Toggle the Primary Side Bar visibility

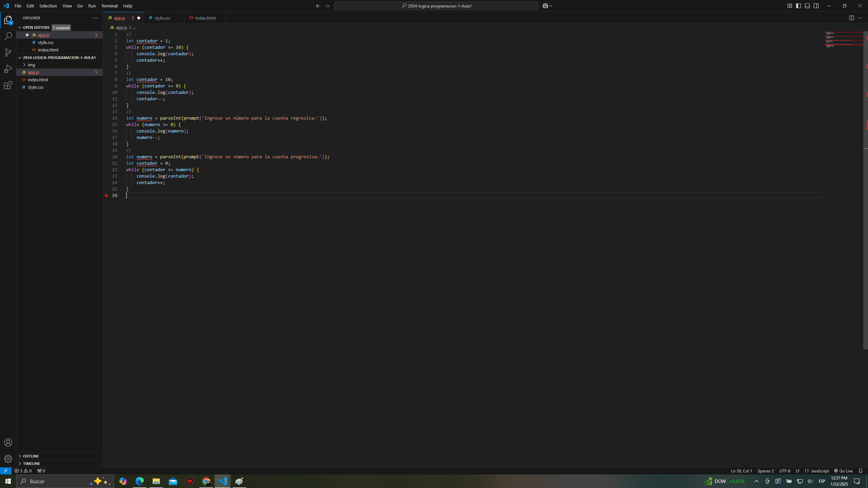(x=798, y=6)
